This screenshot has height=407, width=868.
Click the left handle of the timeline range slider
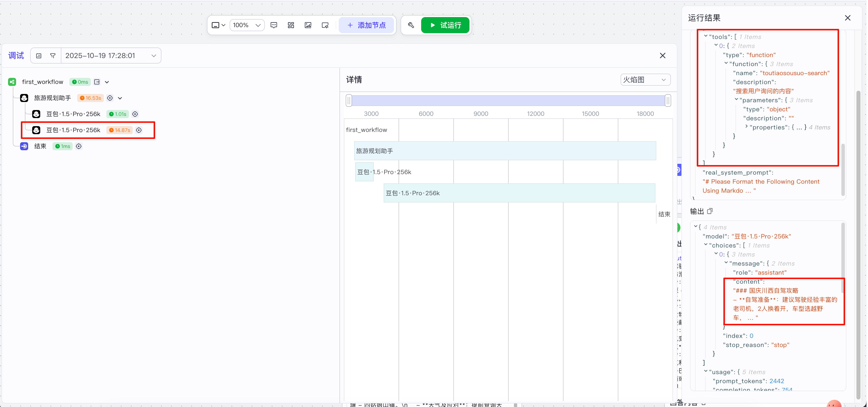(x=349, y=100)
